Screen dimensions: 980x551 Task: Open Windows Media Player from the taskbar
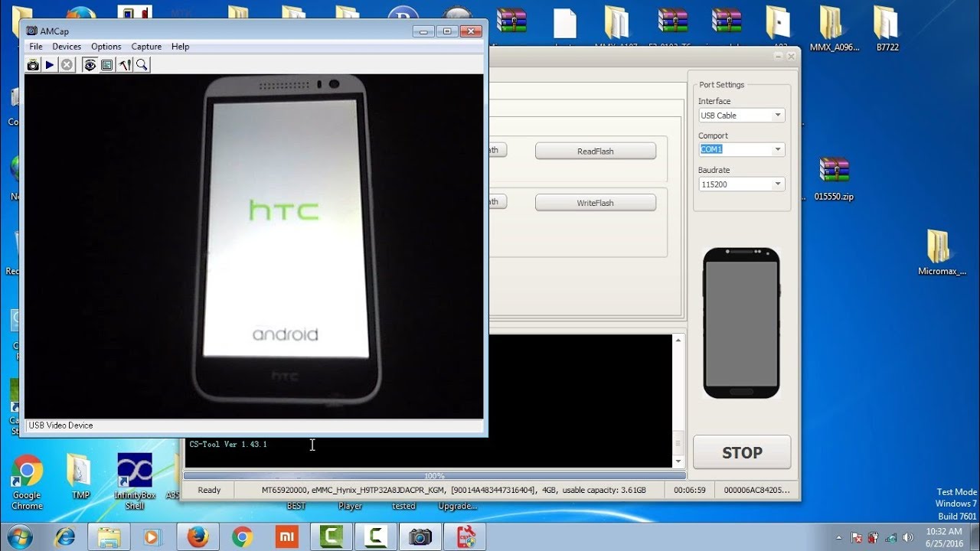point(153,537)
